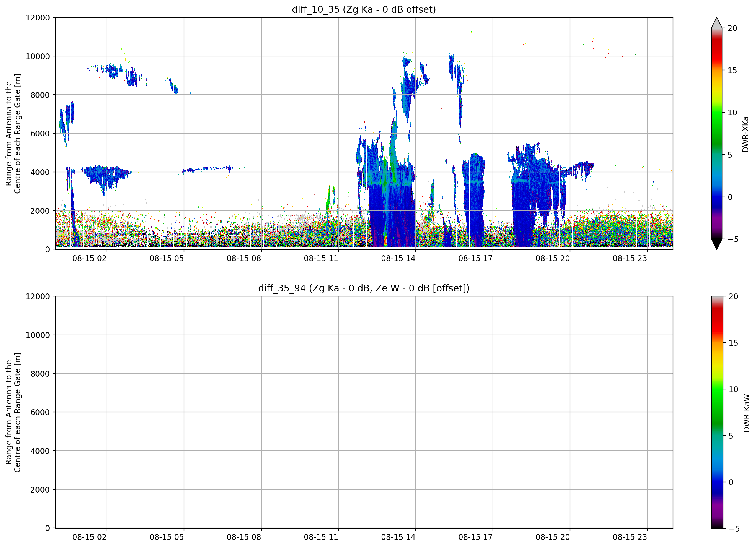Select the bottom plot's y-axis label text
This screenshot has height=547, width=756.
(13, 412)
